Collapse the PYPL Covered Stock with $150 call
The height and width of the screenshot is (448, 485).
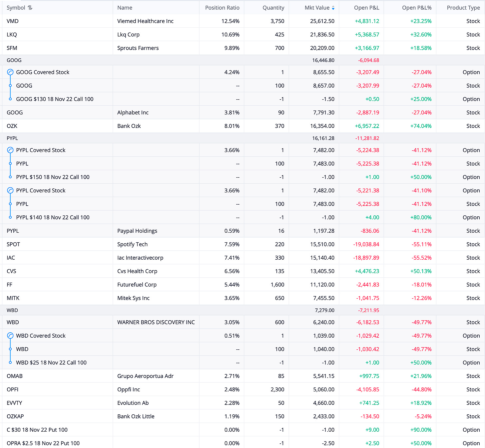10,150
